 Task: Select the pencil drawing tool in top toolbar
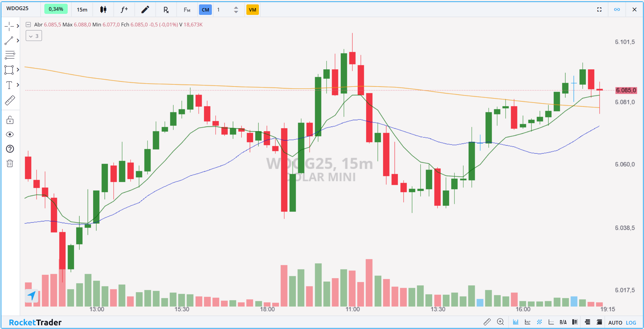[145, 9]
